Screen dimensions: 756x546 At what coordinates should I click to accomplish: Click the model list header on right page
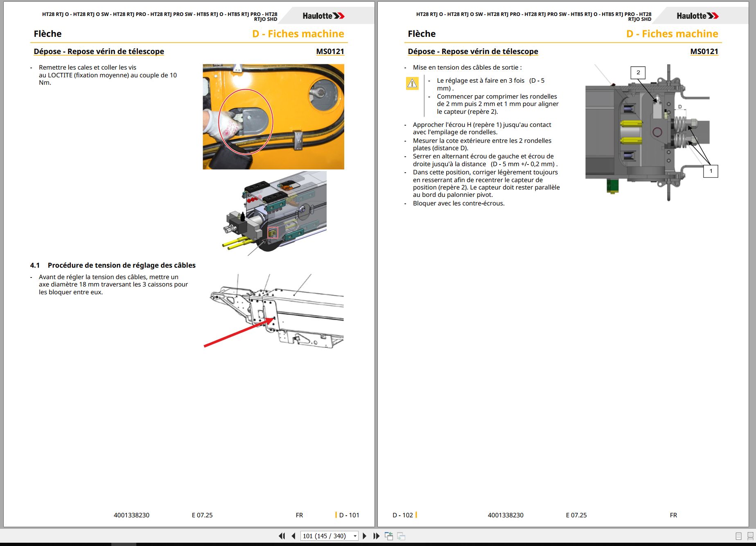click(x=534, y=16)
